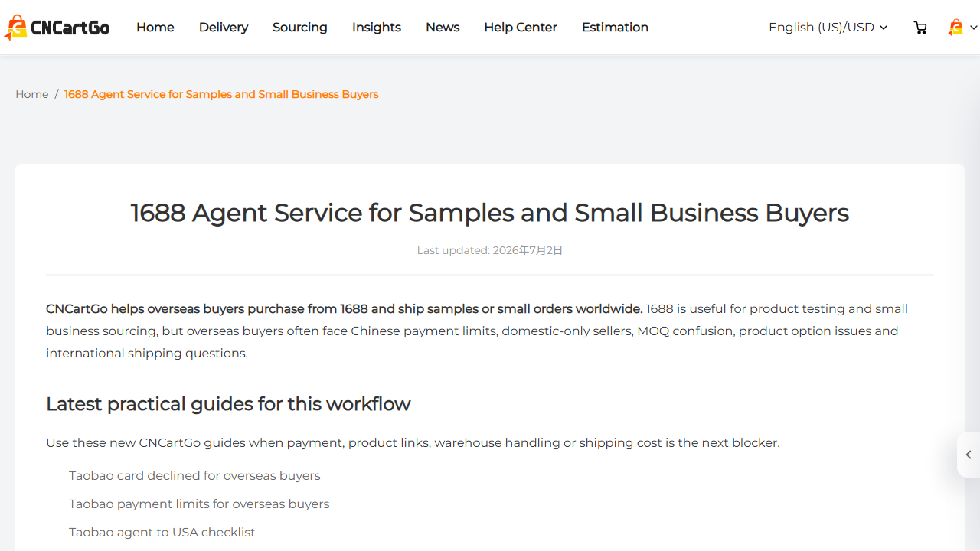
Task: Open Taobao payment limits for overseas buyers
Action: pyautogui.click(x=199, y=504)
